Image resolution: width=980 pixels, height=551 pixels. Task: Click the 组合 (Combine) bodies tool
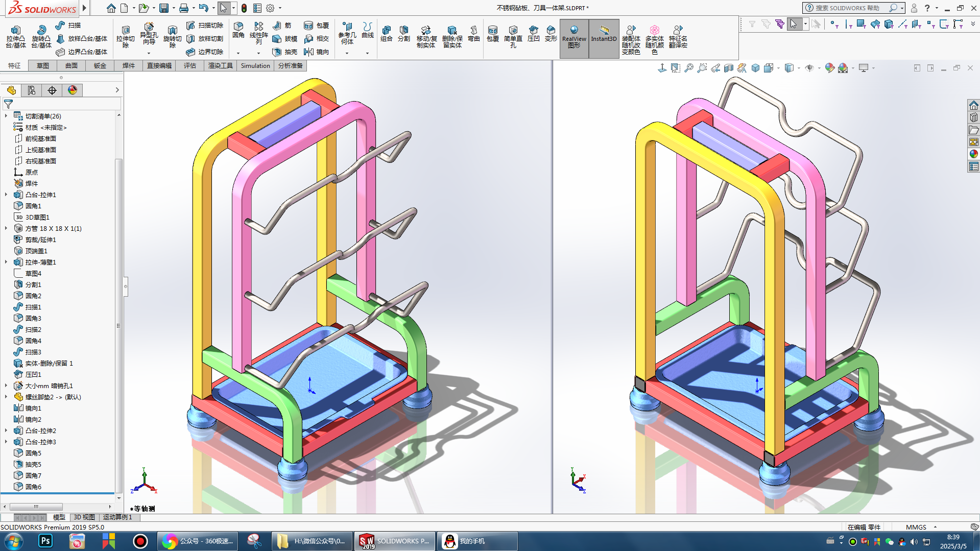pos(386,34)
